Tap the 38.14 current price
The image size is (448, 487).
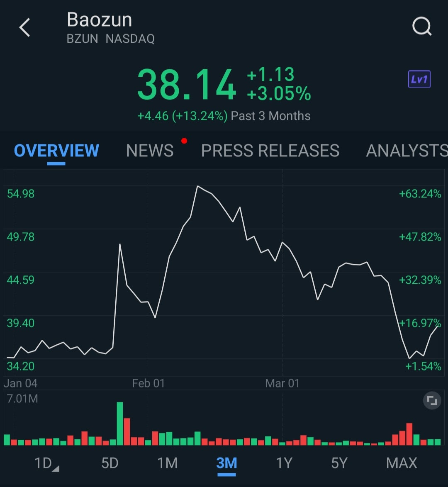coord(186,85)
